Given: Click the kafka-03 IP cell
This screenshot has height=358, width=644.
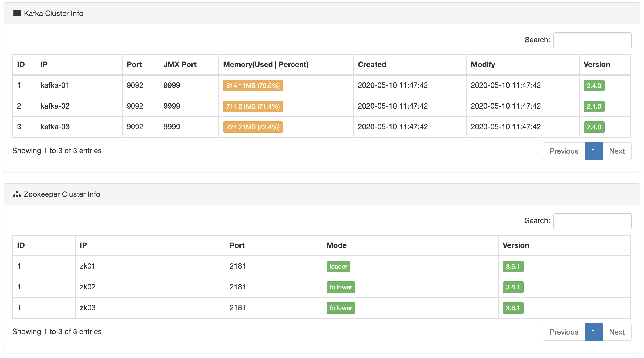Looking at the screenshot, I should [79, 127].
